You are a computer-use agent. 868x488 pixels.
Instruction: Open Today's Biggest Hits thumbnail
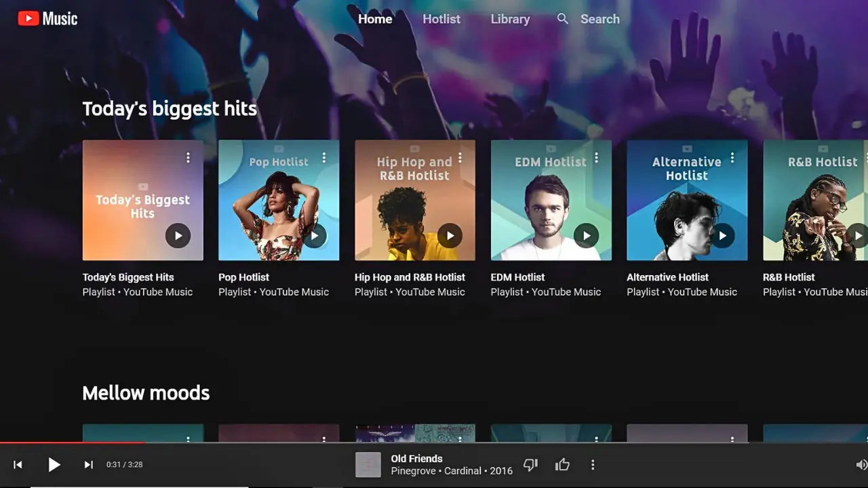(143, 200)
